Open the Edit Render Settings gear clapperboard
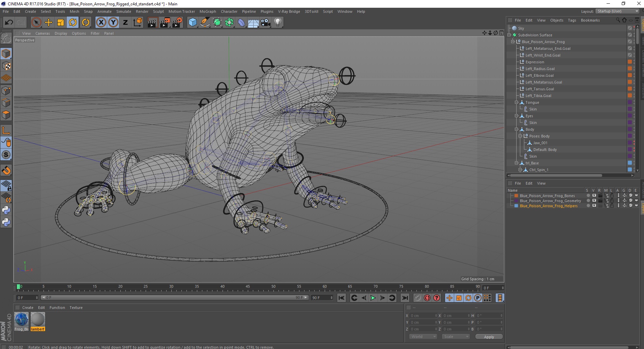The width and height of the screenshot is (644, 349). 177,23
